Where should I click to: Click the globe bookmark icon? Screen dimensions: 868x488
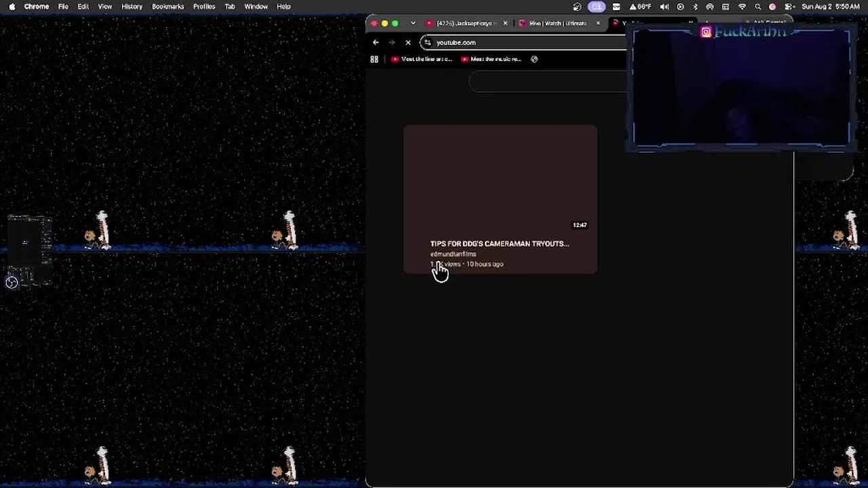(534, 60)
